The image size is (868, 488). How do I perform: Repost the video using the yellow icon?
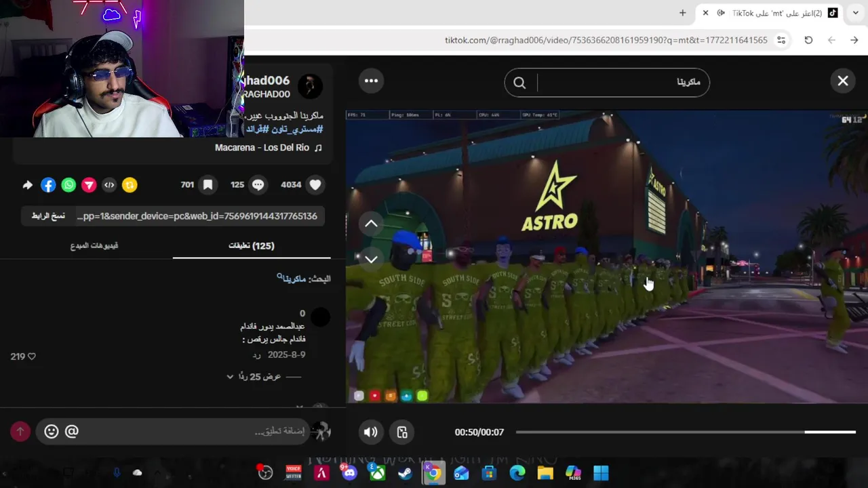pos(130,184)
